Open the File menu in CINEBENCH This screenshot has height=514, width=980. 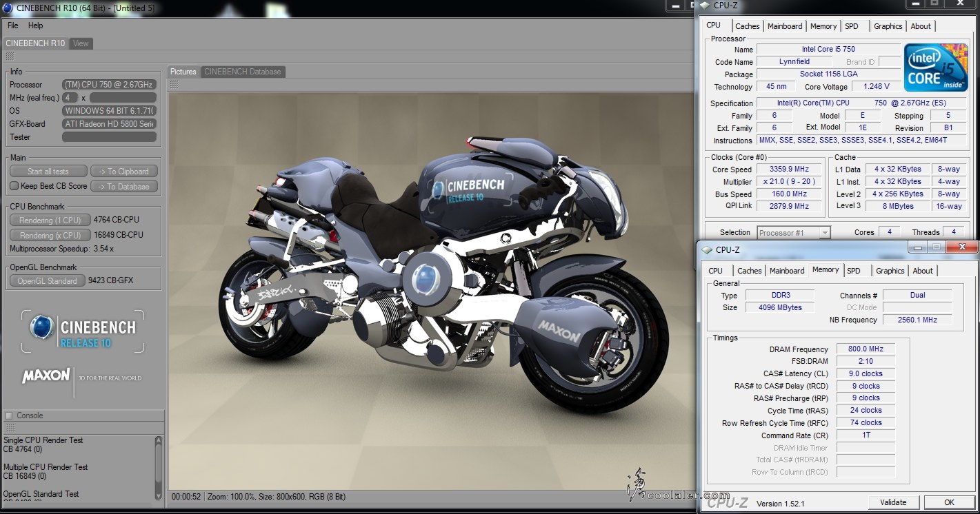click(12, 25)
